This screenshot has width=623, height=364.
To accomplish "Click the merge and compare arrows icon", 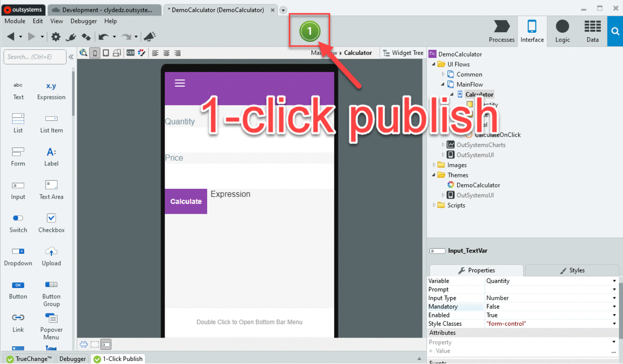I will 87,36.
